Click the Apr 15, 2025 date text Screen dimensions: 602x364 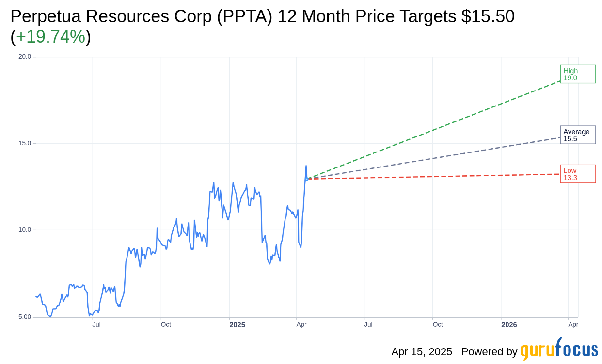point(422,352)
